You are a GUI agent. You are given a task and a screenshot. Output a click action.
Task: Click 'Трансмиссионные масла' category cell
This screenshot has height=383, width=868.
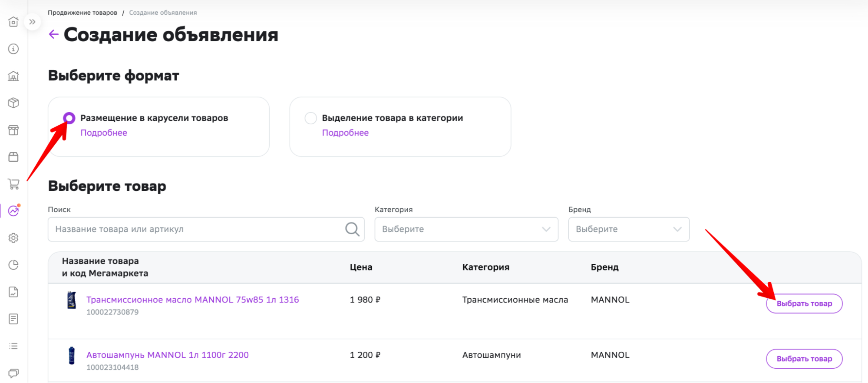(x=515, y=300)
